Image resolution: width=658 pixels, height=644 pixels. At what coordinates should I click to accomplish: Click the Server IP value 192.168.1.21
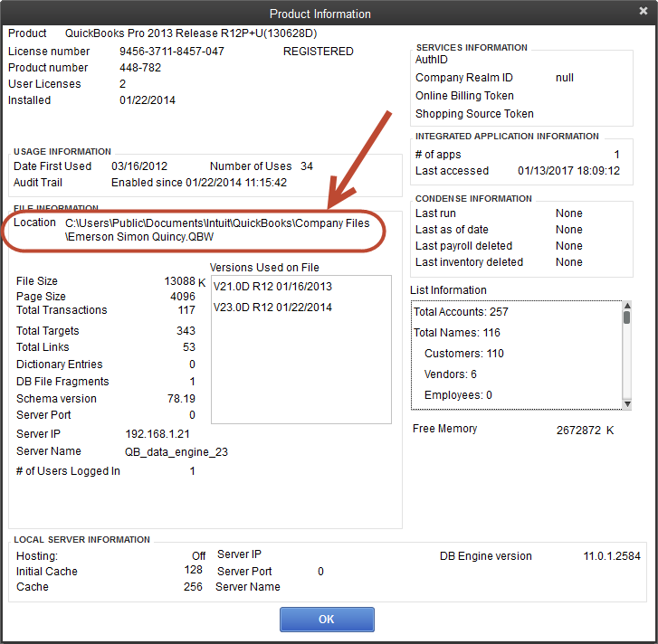tap(157, 434)
